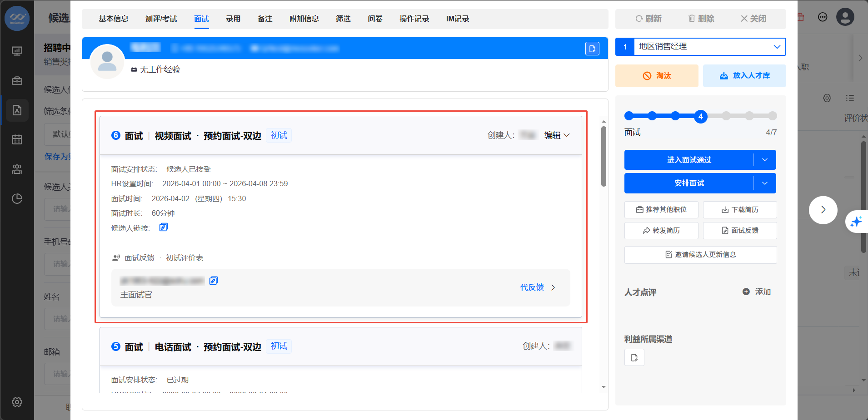Click the link icon beside the interviewer email
The height and width of the screenshot is (420, 868).
pos(214,281)
